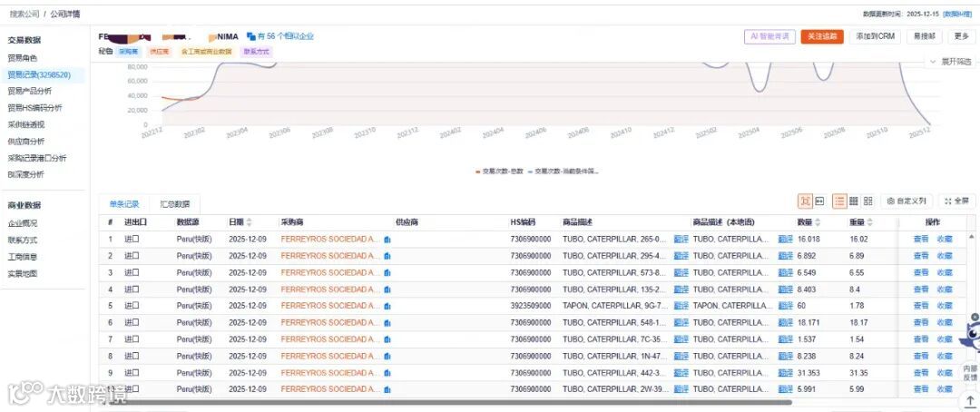Open 供应商分析 in the sidebar

25,142
